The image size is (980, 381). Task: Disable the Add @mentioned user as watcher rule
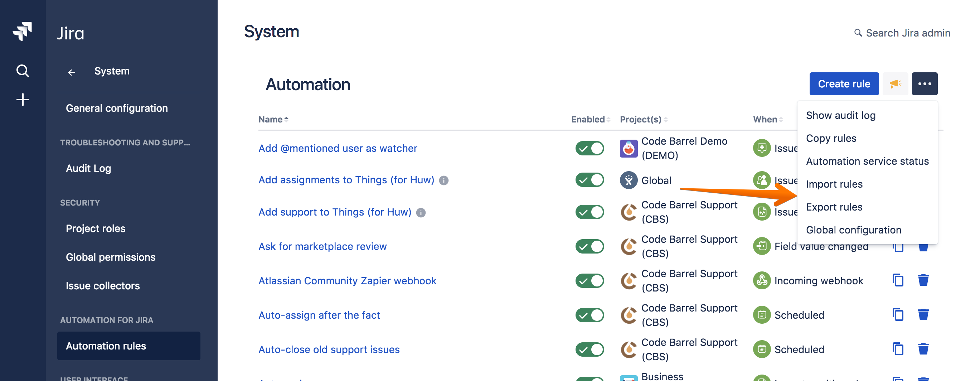(589, 149)
